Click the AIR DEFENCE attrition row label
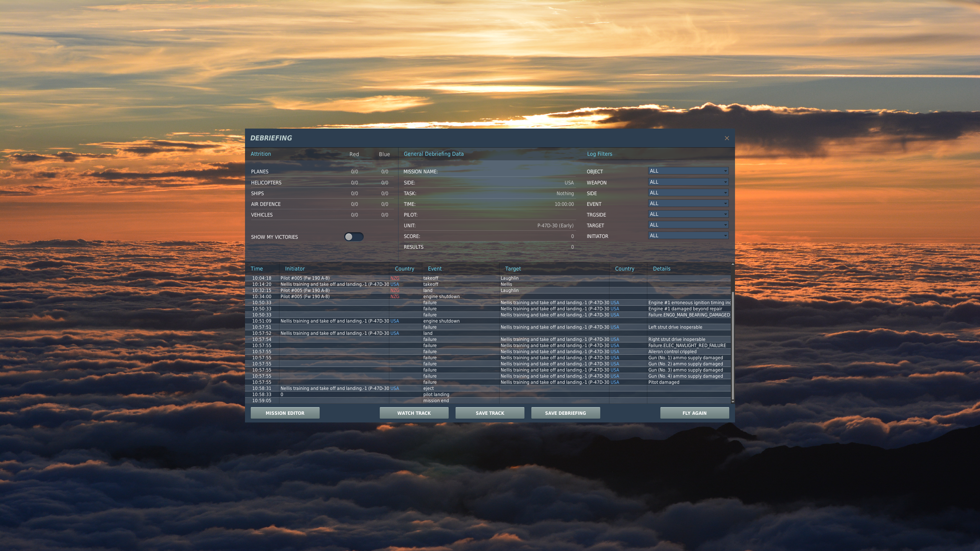Screen dimensions: 980x551 click(266, 204)
